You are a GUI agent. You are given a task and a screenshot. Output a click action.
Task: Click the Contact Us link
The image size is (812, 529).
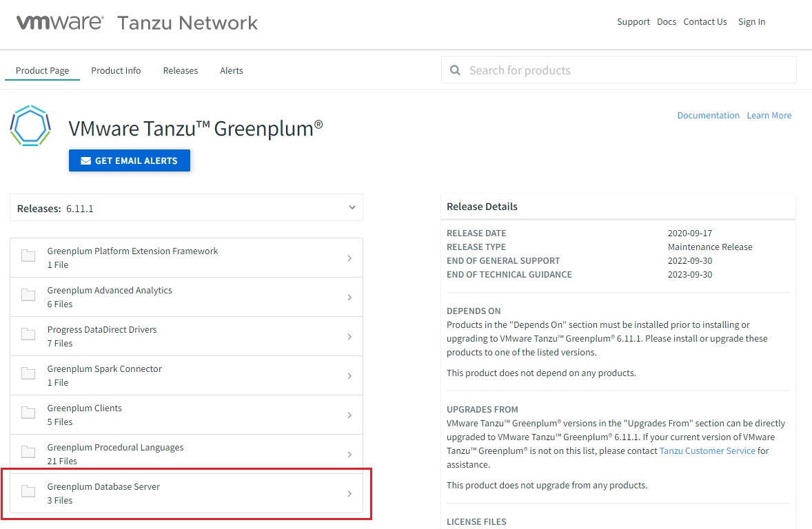pos(704,22)
